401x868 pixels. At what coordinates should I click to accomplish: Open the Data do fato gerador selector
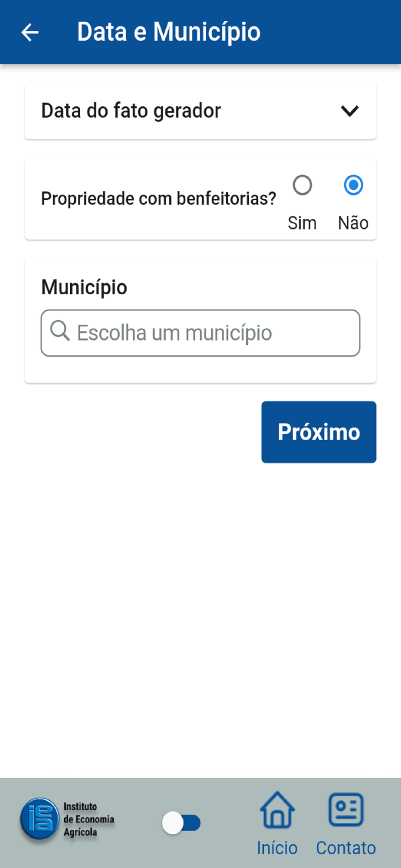click(200, 111)
